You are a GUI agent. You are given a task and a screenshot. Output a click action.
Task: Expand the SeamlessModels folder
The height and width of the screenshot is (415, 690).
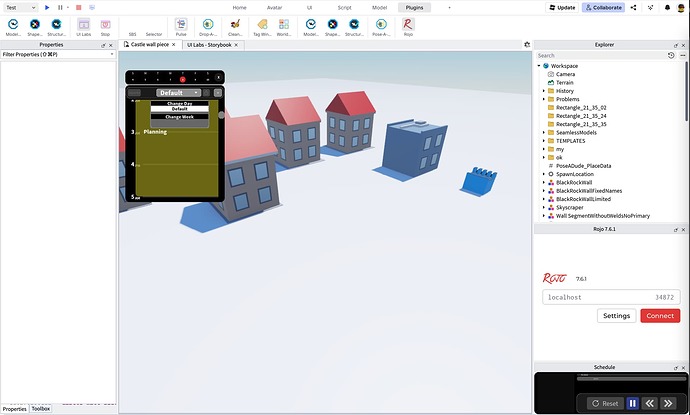pyautogui.click(x=544, y=132)
